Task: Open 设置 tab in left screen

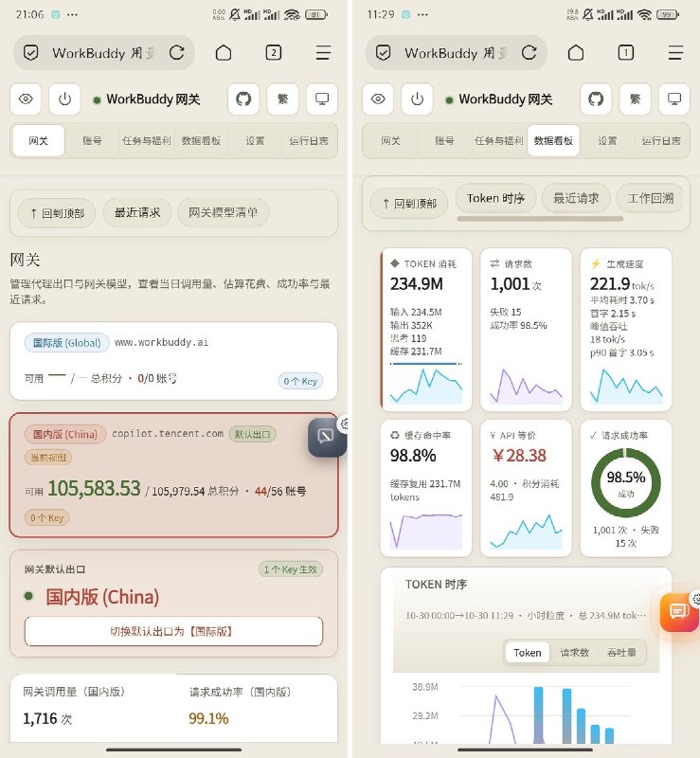Action: click(x=255, y=140)
